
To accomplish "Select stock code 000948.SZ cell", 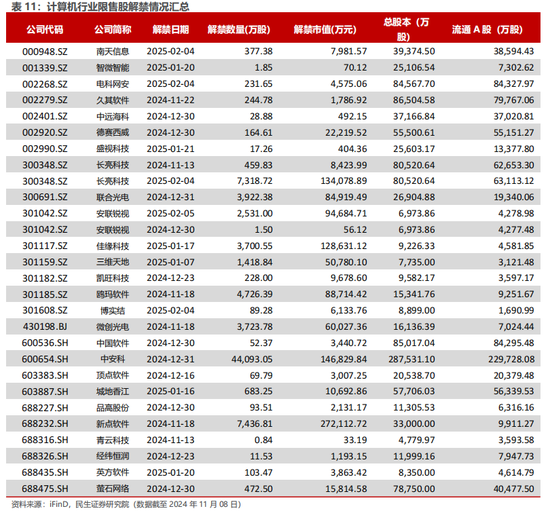I will click(45, 52).
